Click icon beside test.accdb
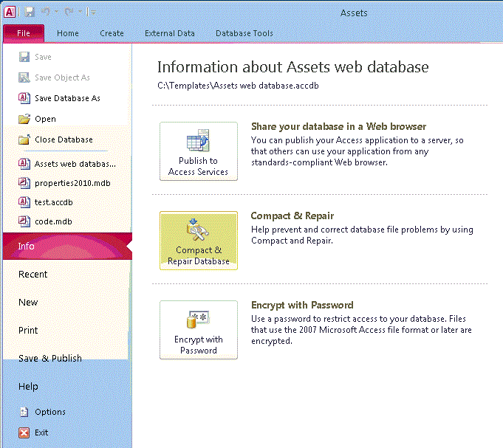This screenshot has width=503, height=448. tap(24, 202)
